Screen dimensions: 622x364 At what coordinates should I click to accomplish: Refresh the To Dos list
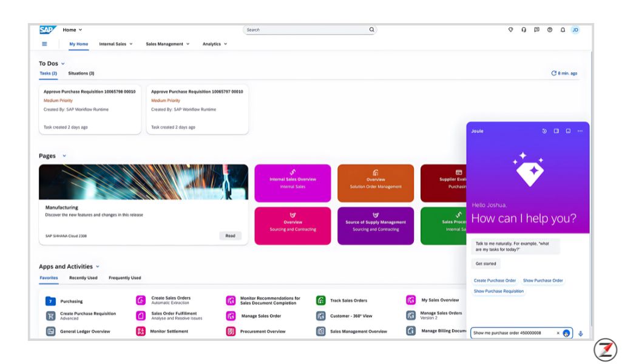554,73
